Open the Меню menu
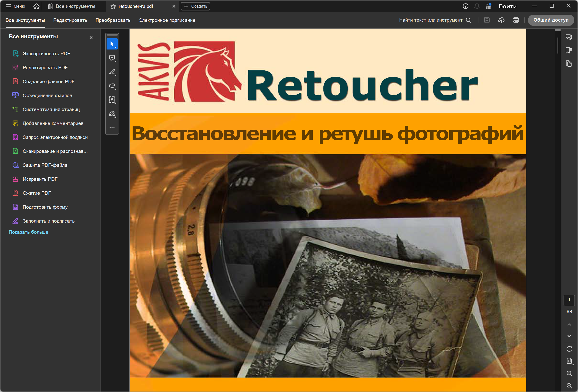Image resolution: width=578 pixels, height=392 pixels. click(x=15, y=6)
